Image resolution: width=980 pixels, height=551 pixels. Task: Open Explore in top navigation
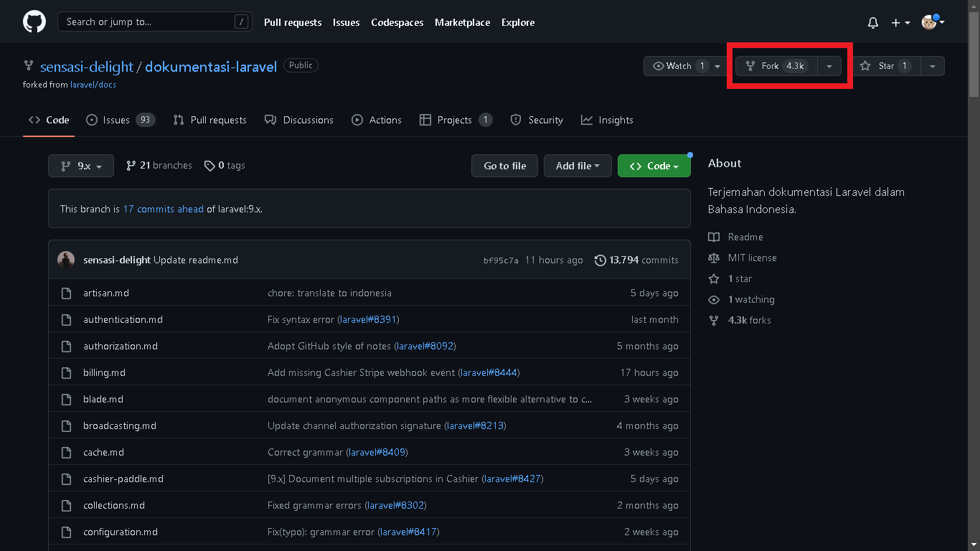click(518, 22)
